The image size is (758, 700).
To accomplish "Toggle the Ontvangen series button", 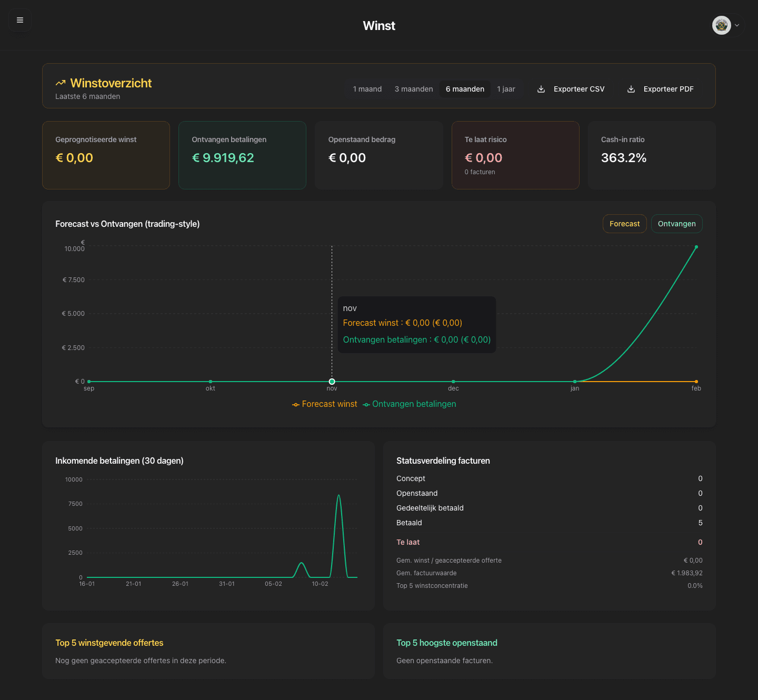I will coord(676,224).
